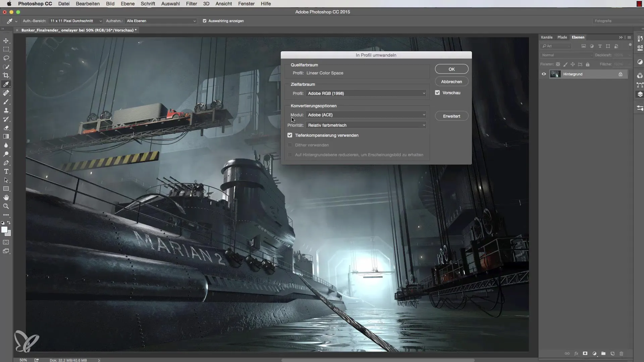The width and height of the screenshot is (644, 362).
Task: Select the Quick Selection tool
Action: [x=6, y=67]
